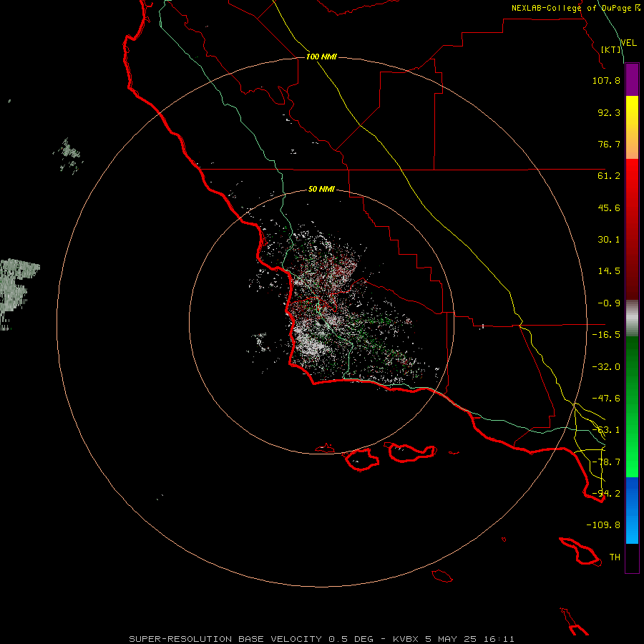The image size is (644, 644).
Task: Click the -0.9 velocity scale value
Action: tap(609, 303)
